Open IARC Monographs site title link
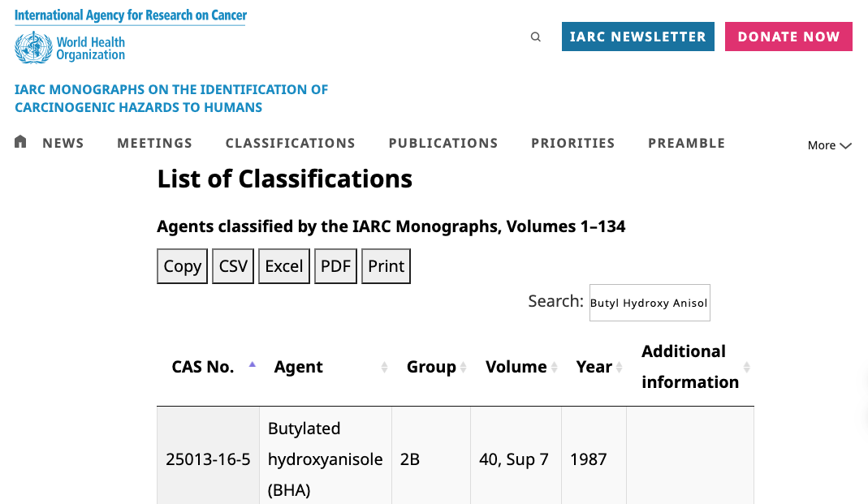Viewport: 868px width, 504px height. click(171, 98)
